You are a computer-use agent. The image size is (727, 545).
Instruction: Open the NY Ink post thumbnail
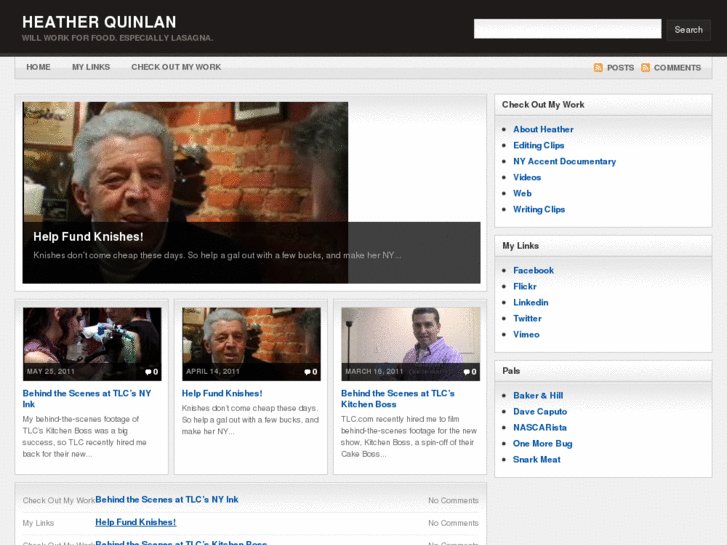pos(92,343)
